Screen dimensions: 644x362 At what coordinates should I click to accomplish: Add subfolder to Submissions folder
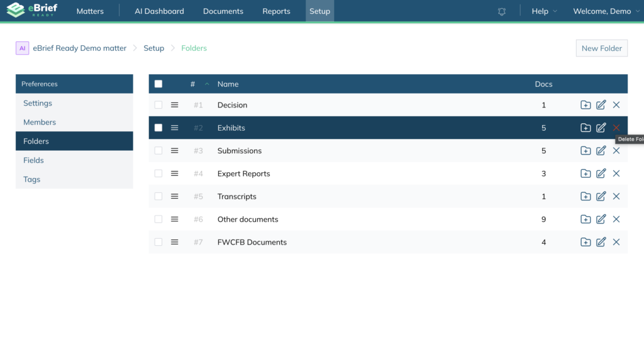[x=586, y=151]
